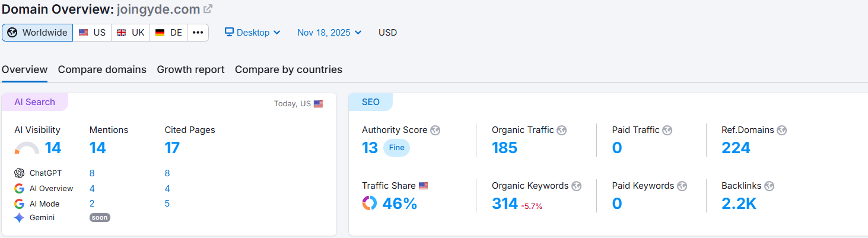Click the Fine authority score badge
The height and width of the screenshot is (238, 868).
tap(396, 148)
